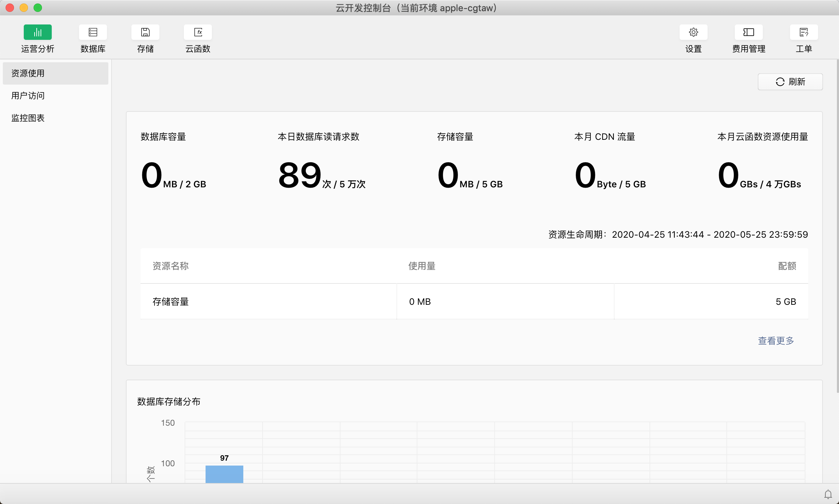The width and height of the screenshot is (839, 504).
Task: Click the 刷新 refresh button
Action: [x=790, y=82]
